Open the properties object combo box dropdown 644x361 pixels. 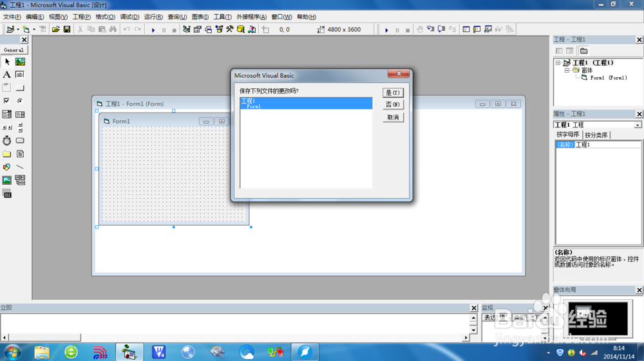click(638, 125)
